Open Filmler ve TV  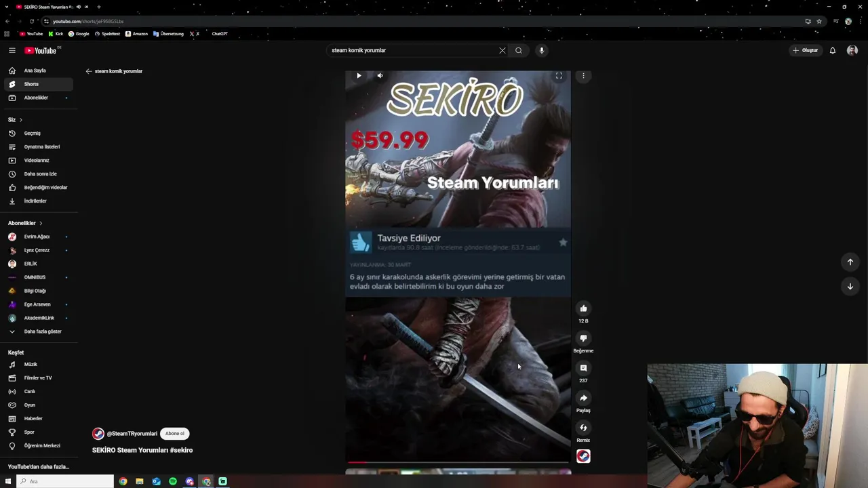coord(37,378)
